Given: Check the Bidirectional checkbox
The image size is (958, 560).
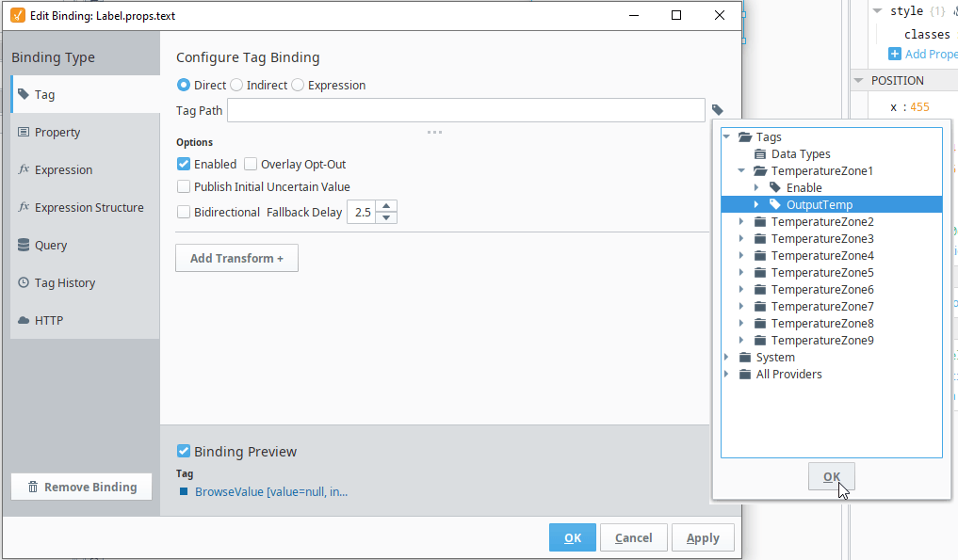Looking at the screenshot, I should coord(184,212).
